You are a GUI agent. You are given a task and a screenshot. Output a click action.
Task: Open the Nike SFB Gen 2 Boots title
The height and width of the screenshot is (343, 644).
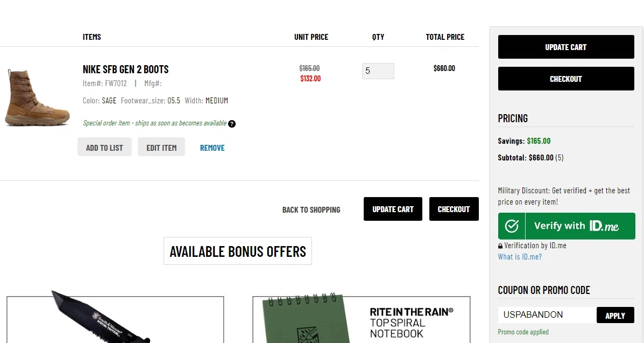126,69
